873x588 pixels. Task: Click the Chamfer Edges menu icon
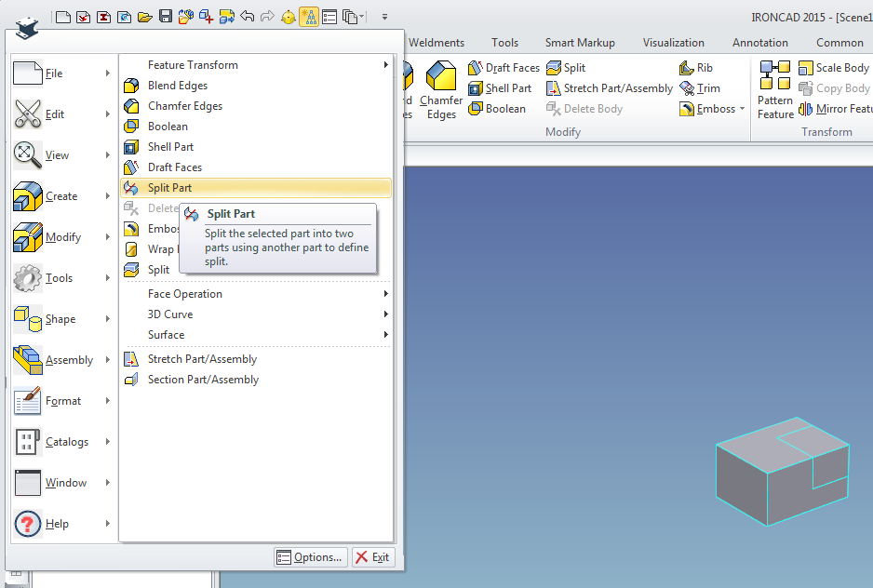click(131, 106)
